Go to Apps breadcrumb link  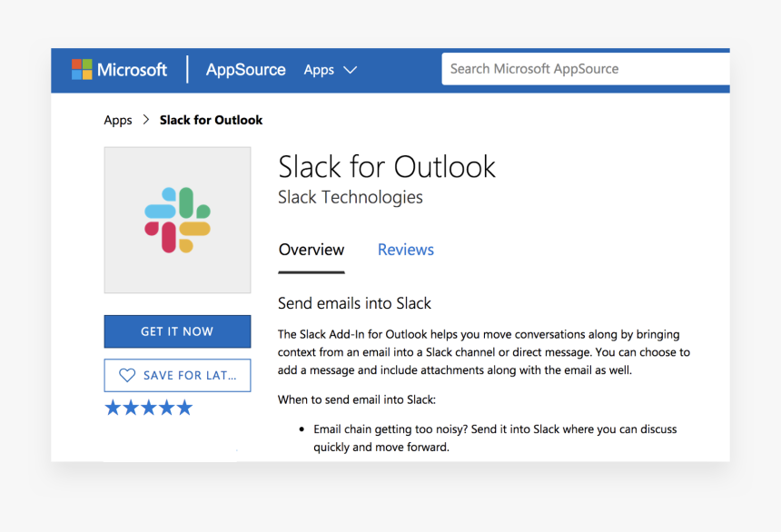[118, 120]
